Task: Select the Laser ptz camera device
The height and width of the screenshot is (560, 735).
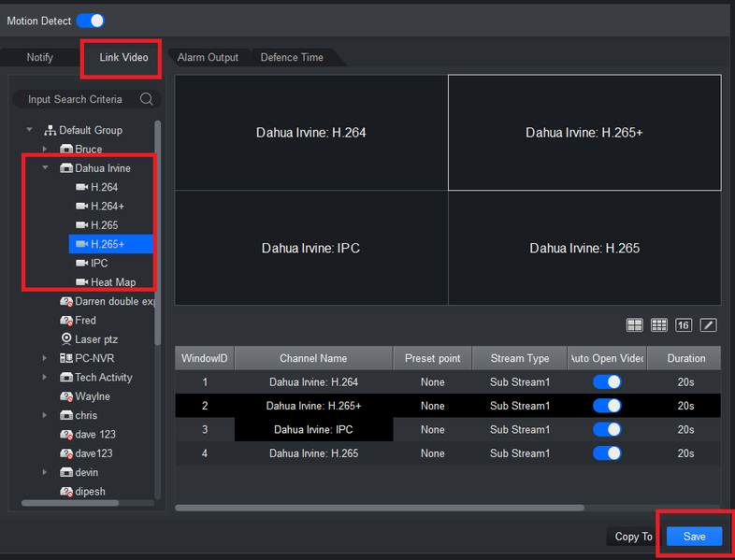Action: pos(96,339)
